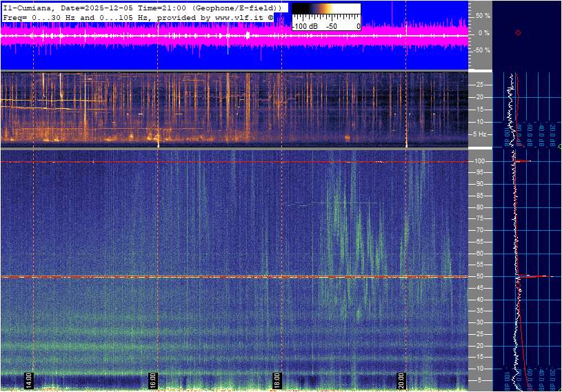Image resolution: width=562 pixels, height=392 pixels.
Task: Click the 0 % amplitude scale label
Action: click(x=484, y=32)
